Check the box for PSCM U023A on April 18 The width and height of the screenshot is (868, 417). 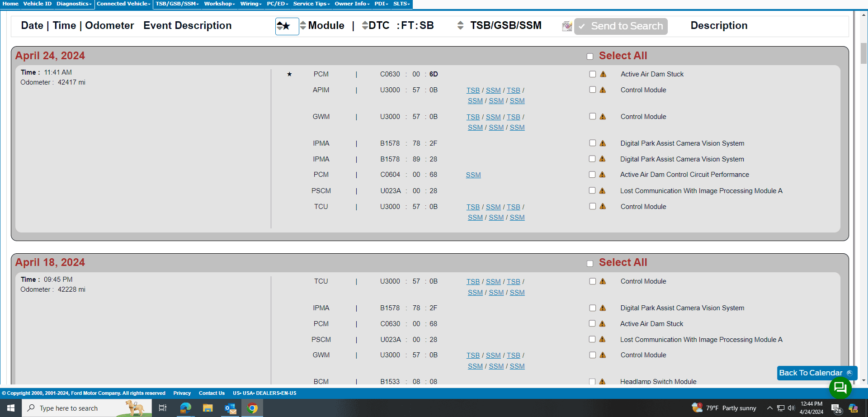tap(592, 339)
